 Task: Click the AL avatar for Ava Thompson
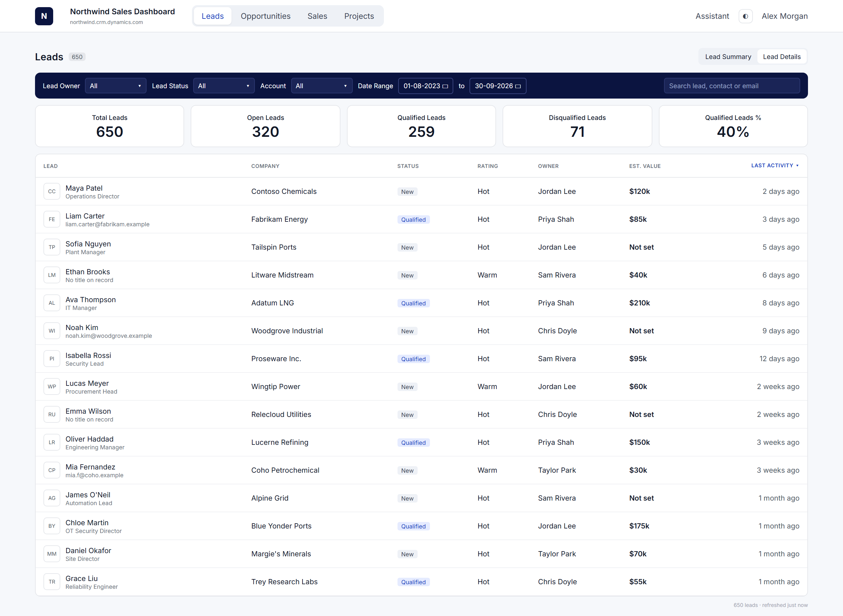(x=52, y=303)
